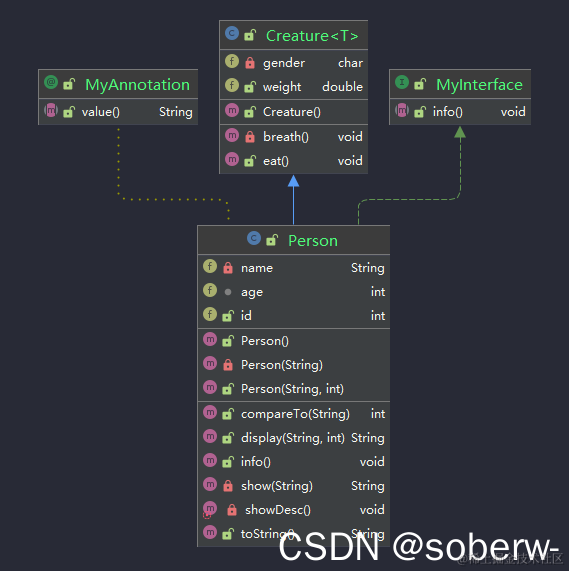Click the red lock icon beside name
Screen dimensions: 569x571
pos(228,268)
